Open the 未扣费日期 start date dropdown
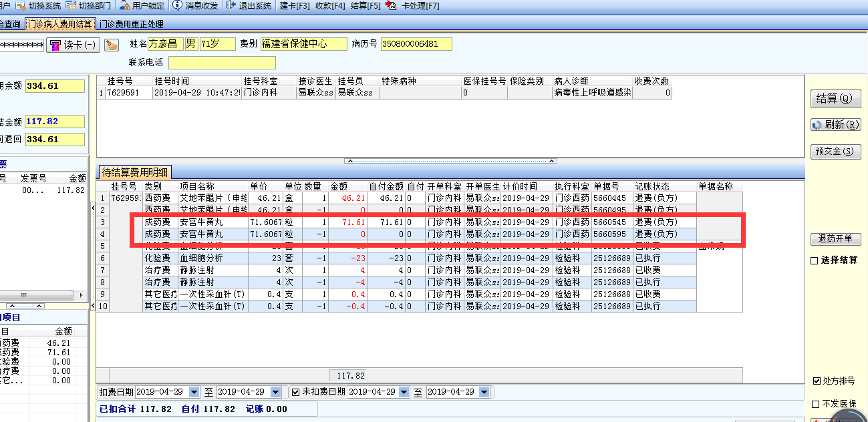 pyautogui.click(x=404, y=392)
